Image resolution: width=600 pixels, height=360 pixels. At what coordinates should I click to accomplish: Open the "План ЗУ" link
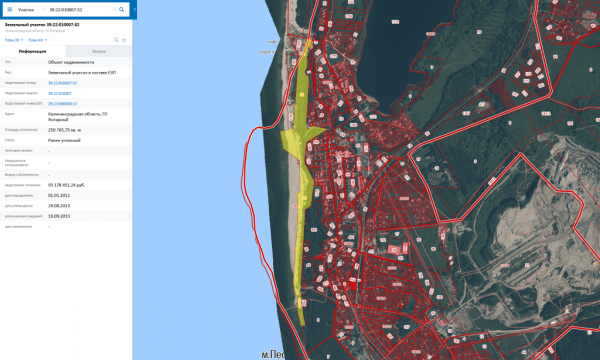tap(14, 40)
